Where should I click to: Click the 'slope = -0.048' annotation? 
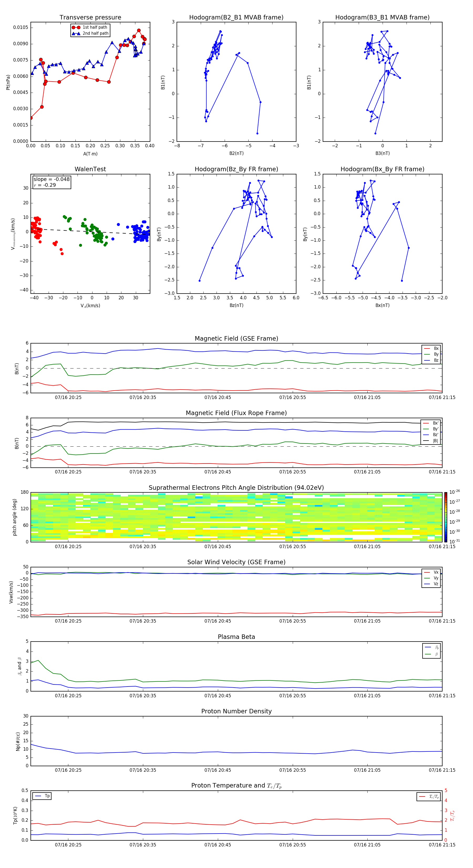point(52,179)
